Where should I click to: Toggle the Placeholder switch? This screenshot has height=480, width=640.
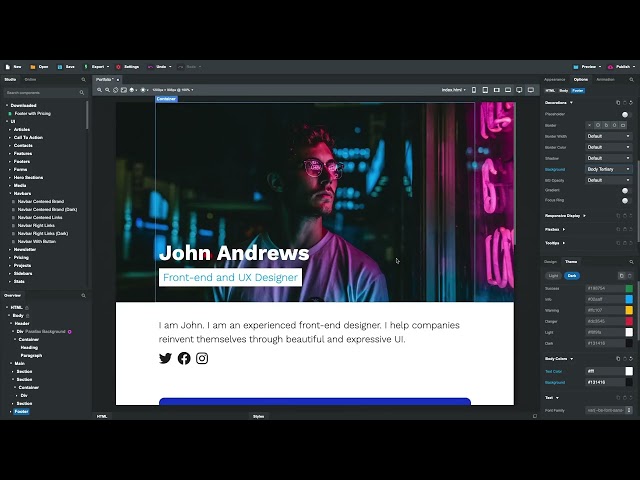tap(625, 114)
